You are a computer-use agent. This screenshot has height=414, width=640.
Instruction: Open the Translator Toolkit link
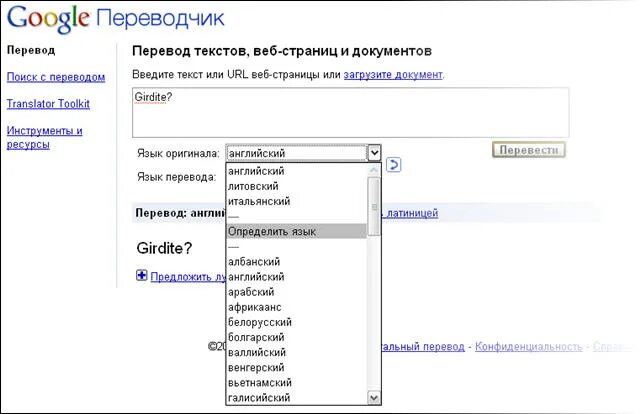click(x=48, y=104)
